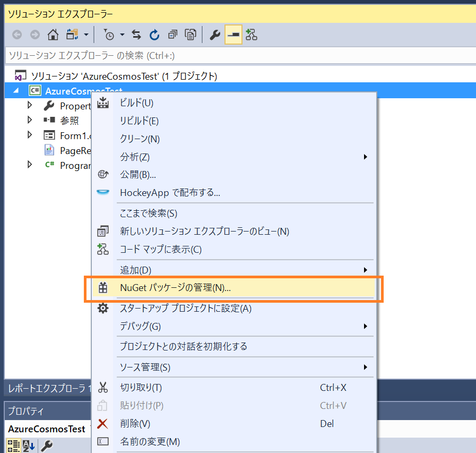Screen dimensions: 476x453
Task: Click the C# project icon of AzureCosmosTest
Action: [35, 90]
